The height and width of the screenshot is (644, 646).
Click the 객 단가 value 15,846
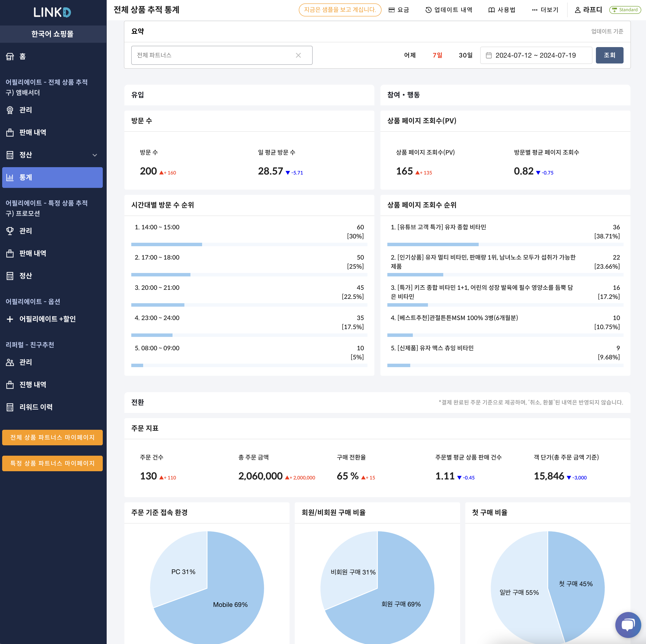(549, 476)
